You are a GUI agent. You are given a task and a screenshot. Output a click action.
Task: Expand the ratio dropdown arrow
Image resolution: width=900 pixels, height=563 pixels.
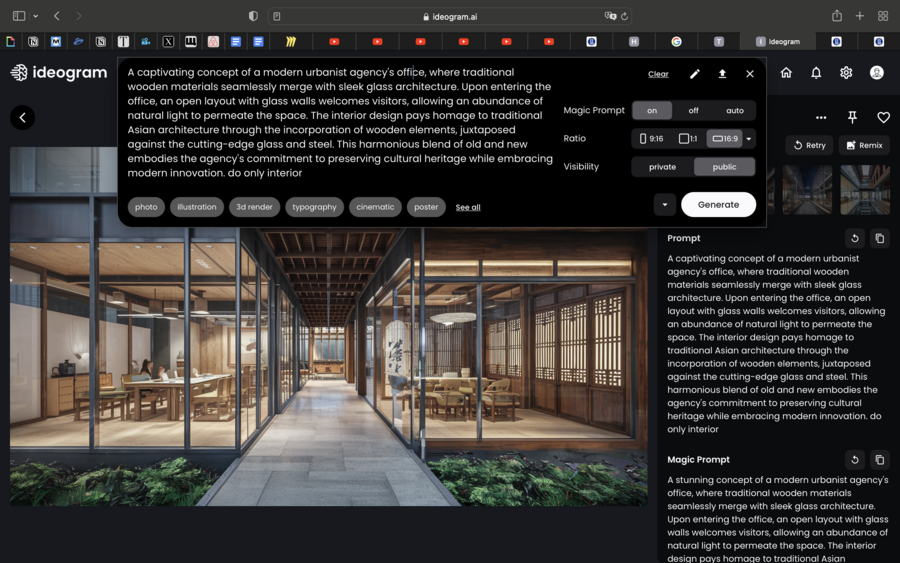(748, 138)
